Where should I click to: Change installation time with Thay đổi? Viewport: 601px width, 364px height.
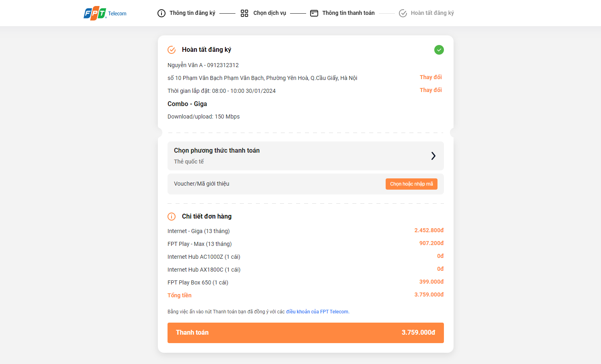(431, 90)
